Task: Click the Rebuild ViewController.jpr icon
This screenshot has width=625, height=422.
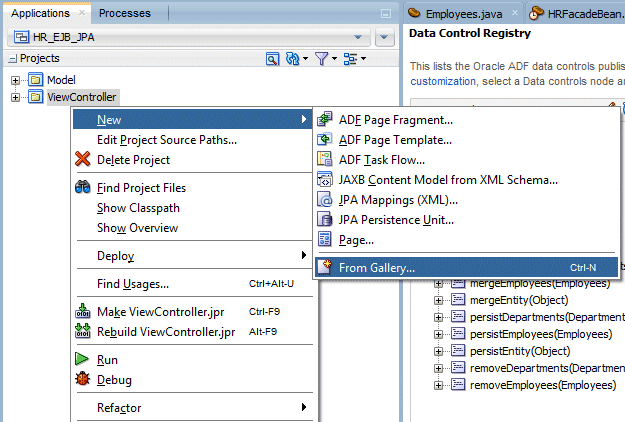Action: coord(83,331)
